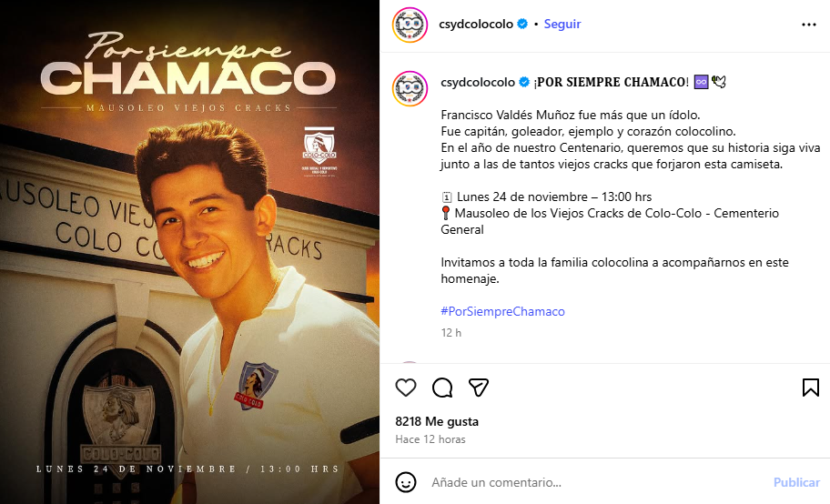Click the Hace 12 horas timestamp
This screenshot has width=830, height=504.
430,438
